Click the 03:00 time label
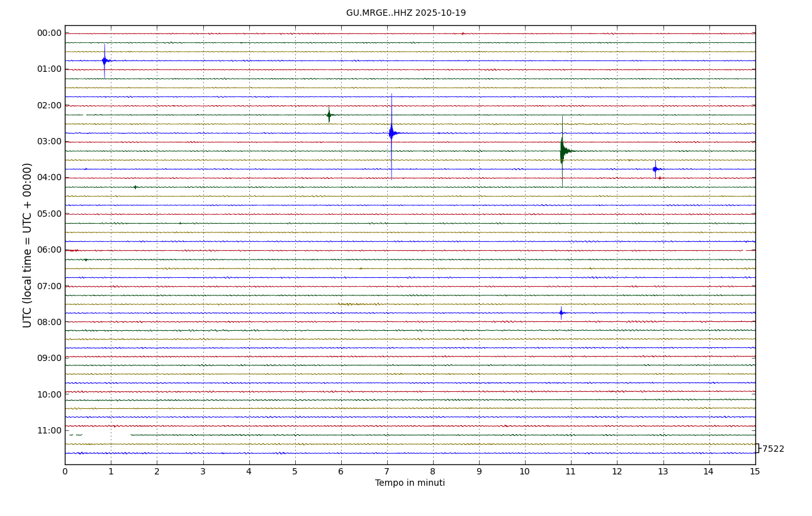The width and height of the screenshot is (812, 516). (49, 142)
